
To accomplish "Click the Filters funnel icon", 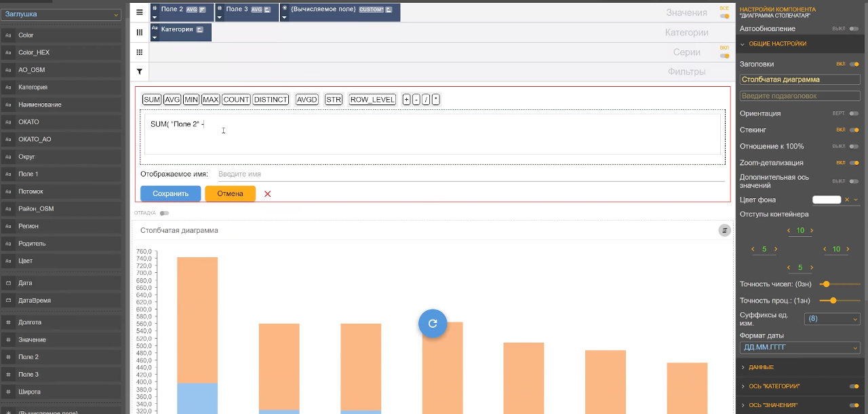I will point(139,71).
